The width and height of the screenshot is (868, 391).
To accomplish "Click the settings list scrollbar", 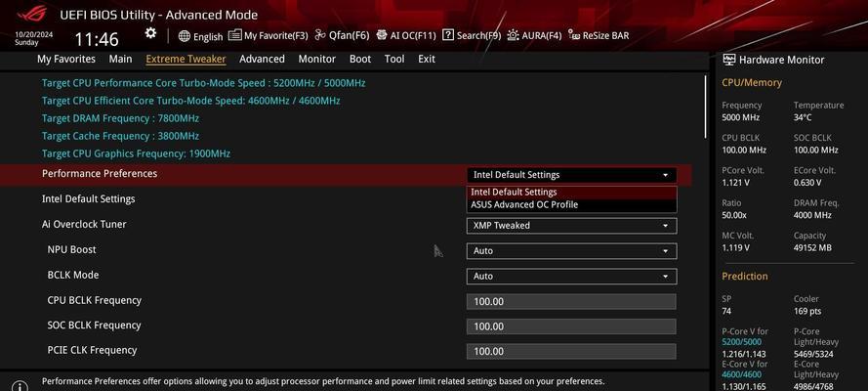I will coord(705,107).
